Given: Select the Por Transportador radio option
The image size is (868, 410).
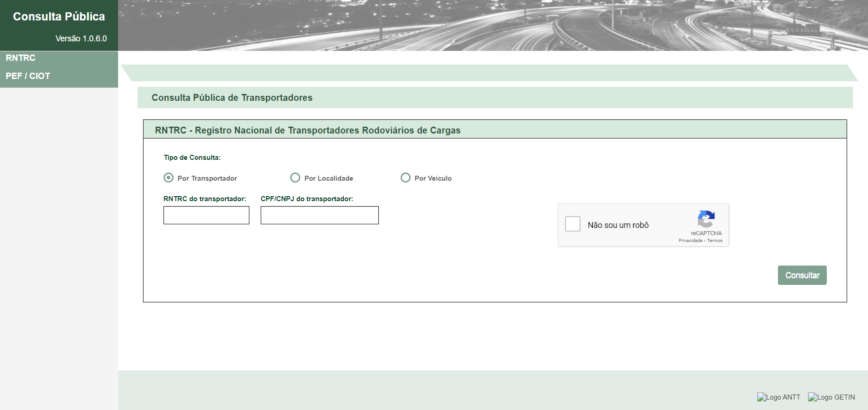Looking at the screenshot, I should (169, 178).
